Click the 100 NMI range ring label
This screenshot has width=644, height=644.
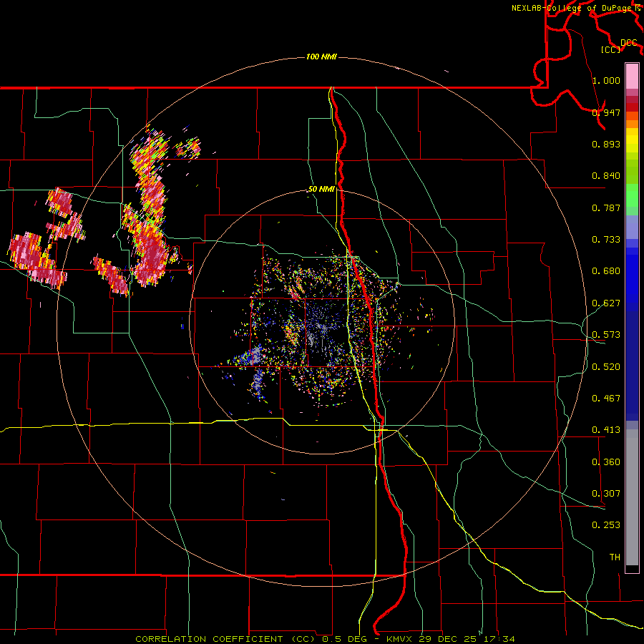point(321,57)
